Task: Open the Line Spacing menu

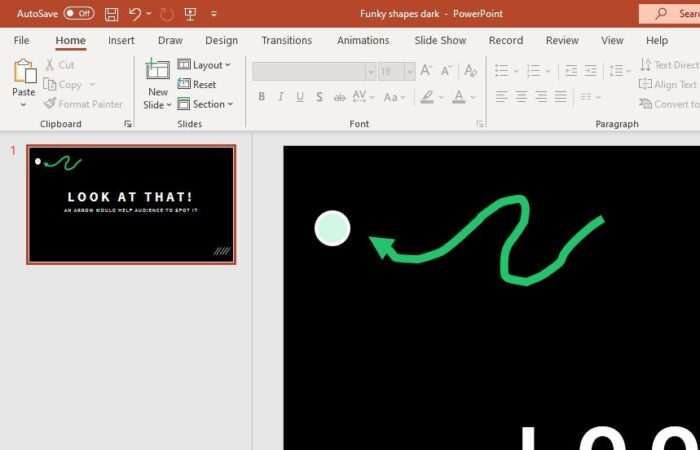Action: [x=620, y=71]
